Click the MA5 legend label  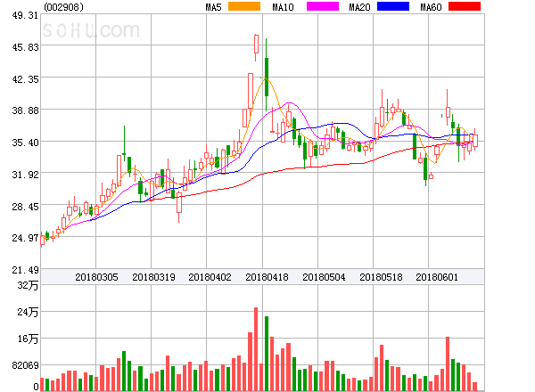pos(213,7)
